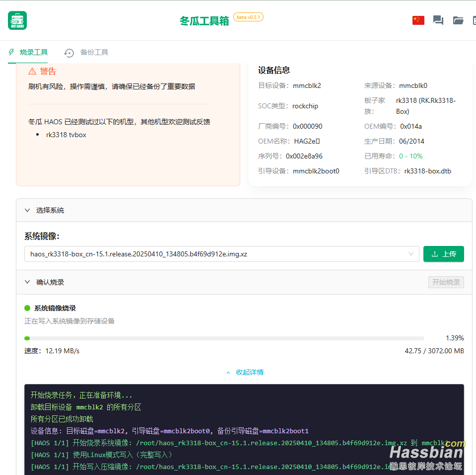Switch language via Chinese flag icon
This screenshot has width=476, height=475.
click(418, 20)
